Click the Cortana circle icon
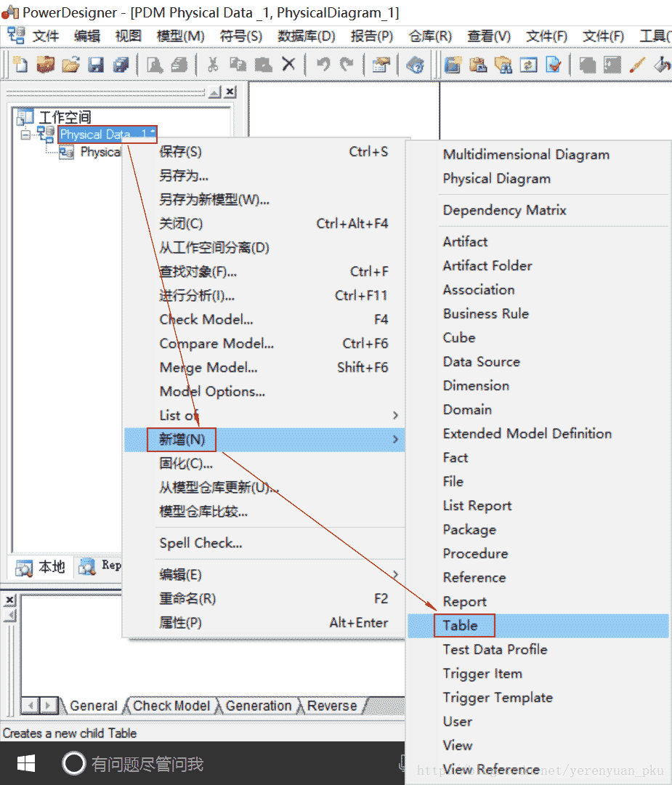This screenshot has height=785, width=672. point(73,763)
